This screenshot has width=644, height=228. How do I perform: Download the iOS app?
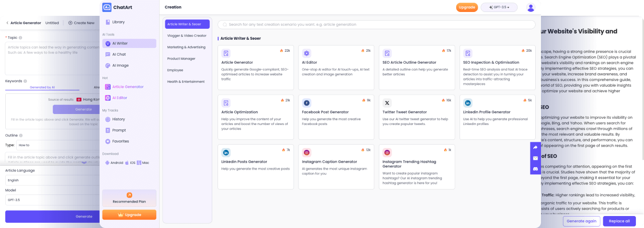coord(130,163)
